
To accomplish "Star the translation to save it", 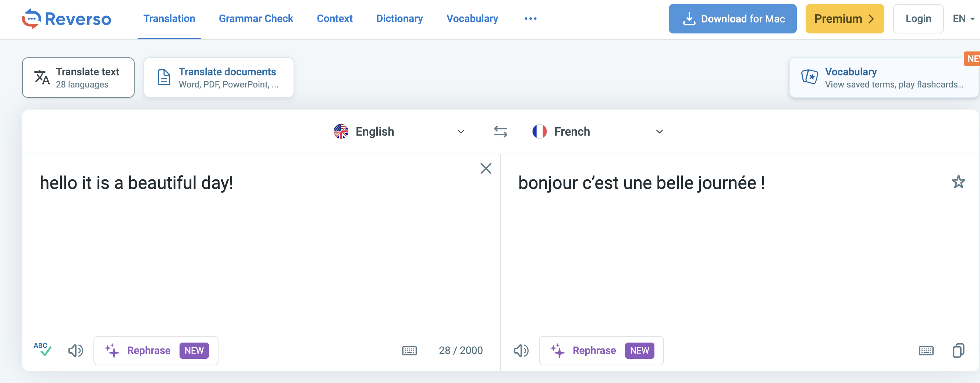I will tap(959, 182).
